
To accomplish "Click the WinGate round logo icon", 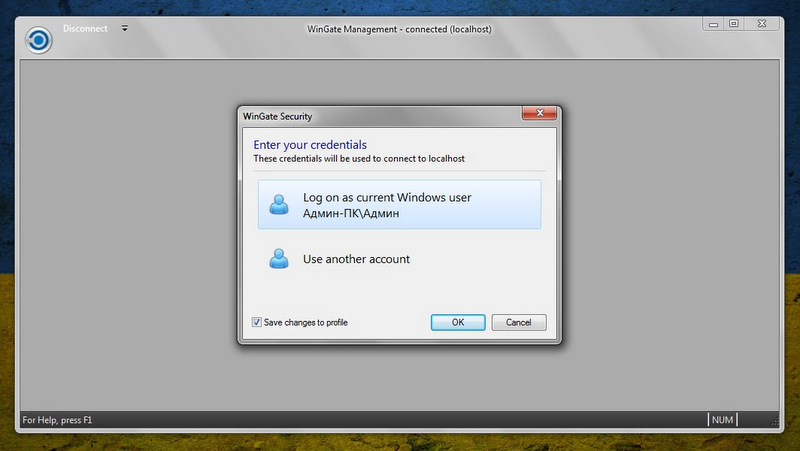I will tap(38, 40).
